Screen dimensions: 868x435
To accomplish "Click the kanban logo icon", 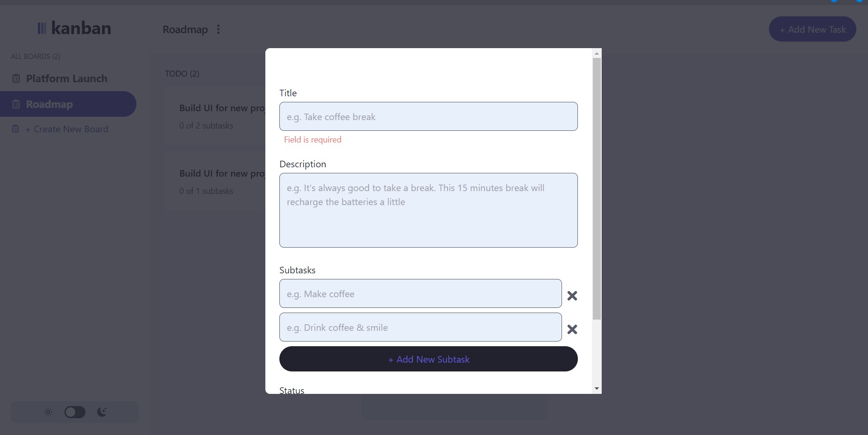I will coord(42,28).
